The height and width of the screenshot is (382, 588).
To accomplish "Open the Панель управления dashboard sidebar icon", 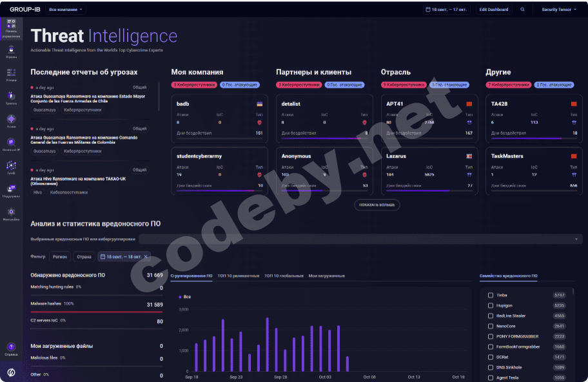I will tap(11, 28).
